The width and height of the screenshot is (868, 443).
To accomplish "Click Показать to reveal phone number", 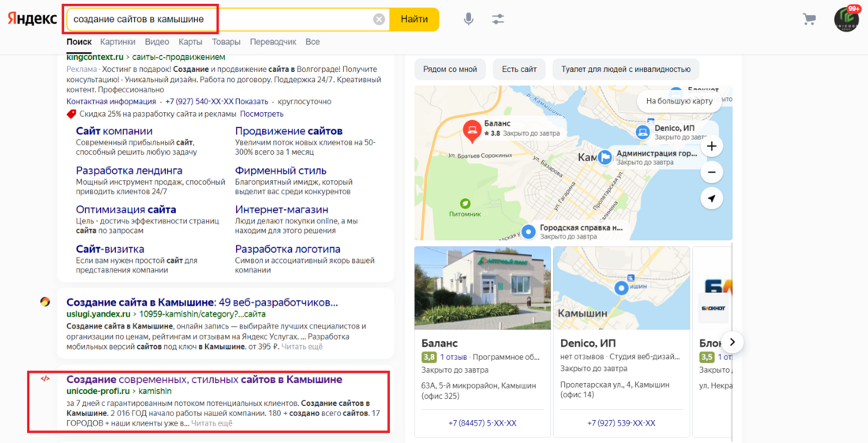I will pyautogui.click(x=251, y=102).
